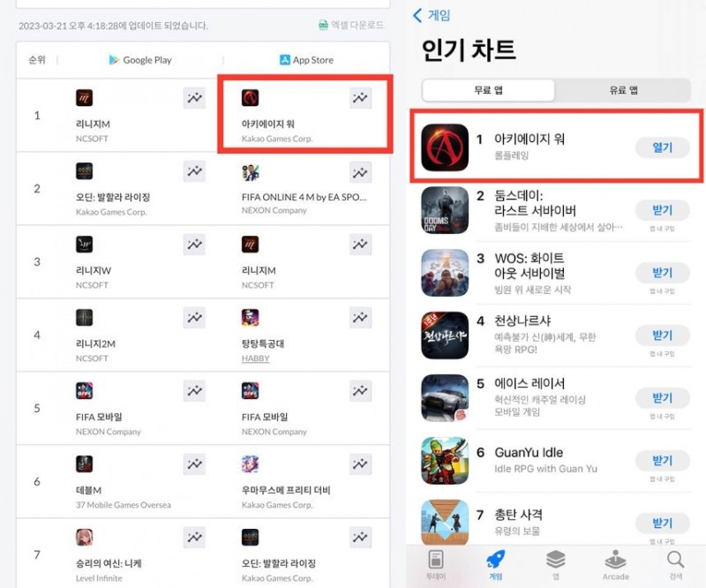
Task: Click the 탕탕특공대 app icon
Action: (250, 318)
